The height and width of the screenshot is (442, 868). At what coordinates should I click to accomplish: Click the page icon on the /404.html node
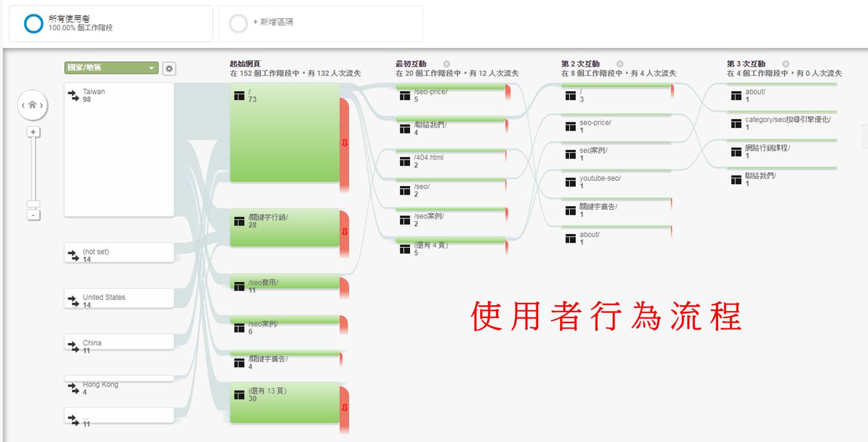click(404, 161)
